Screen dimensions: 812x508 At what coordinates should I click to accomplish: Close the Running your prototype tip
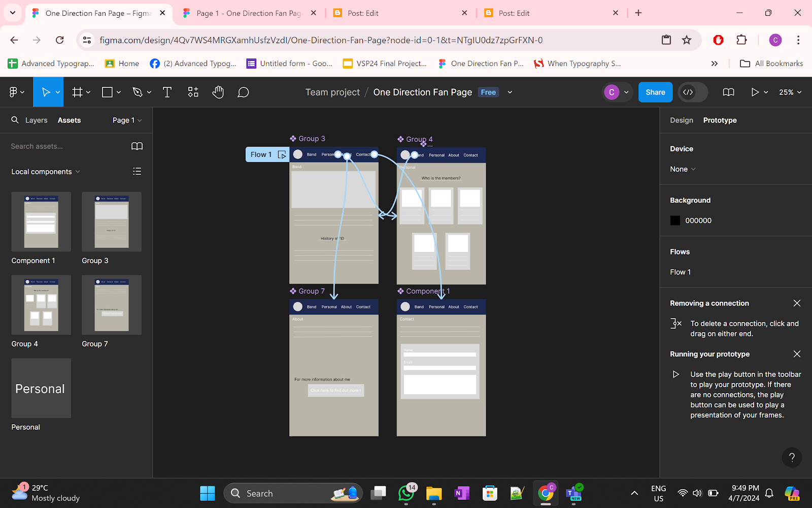point(797,354)
